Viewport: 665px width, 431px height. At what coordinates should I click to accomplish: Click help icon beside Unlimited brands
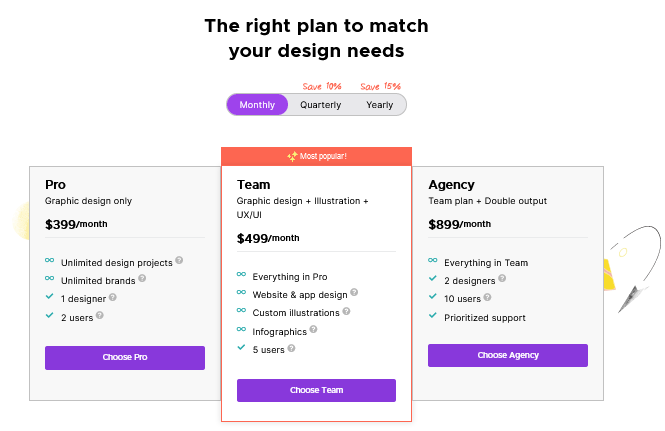tap(142, 278)
